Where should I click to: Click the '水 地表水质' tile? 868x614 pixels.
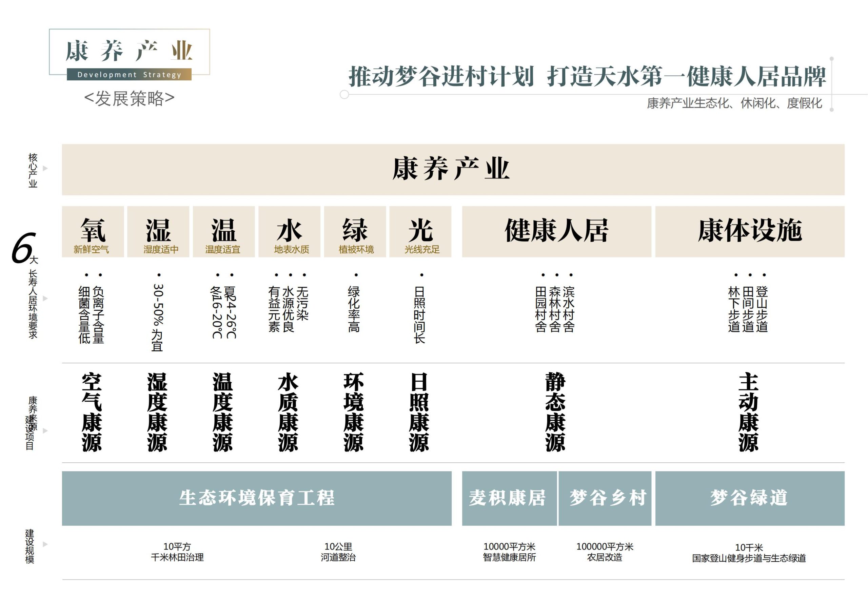pos(290,232)
